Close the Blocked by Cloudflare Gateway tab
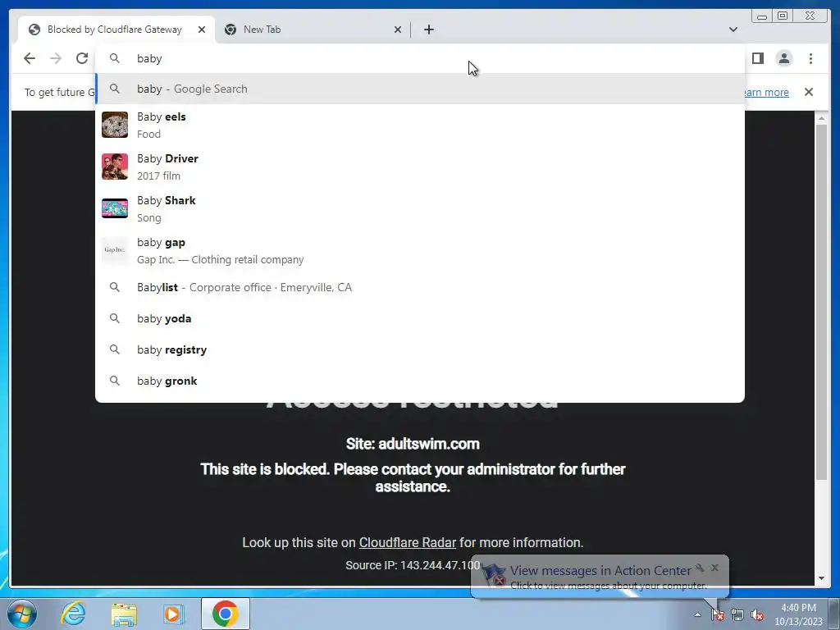Viewport: 840px width, 630px height. tap(202, 30)
